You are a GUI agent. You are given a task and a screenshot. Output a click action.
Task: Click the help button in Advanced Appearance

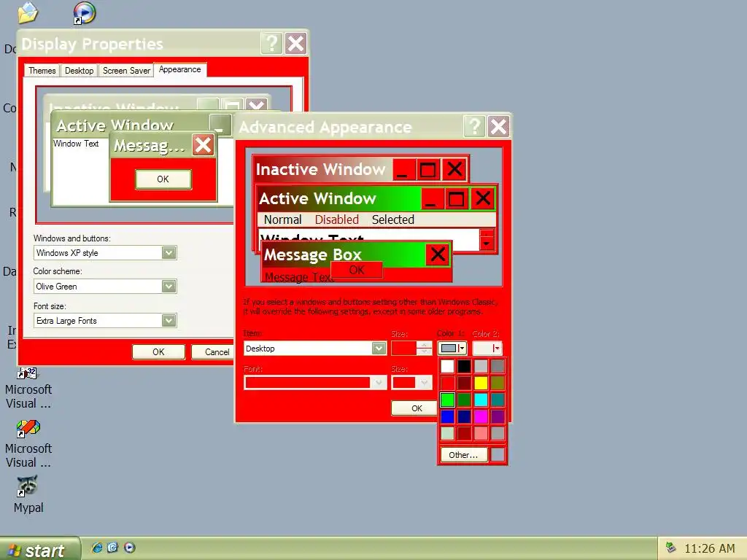[x=474, y=127]
